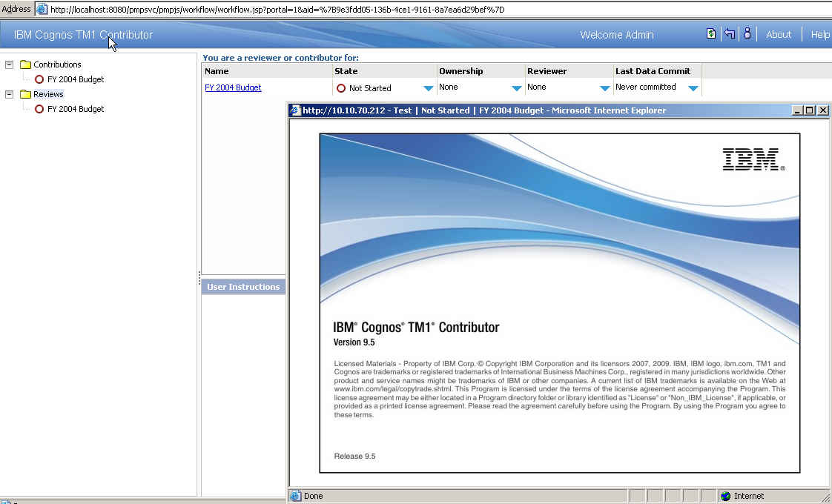Image resolution: width=832 pixels, height=504 pixels.
Task: Click the Reviews folder icon
Action: point(25,94)
